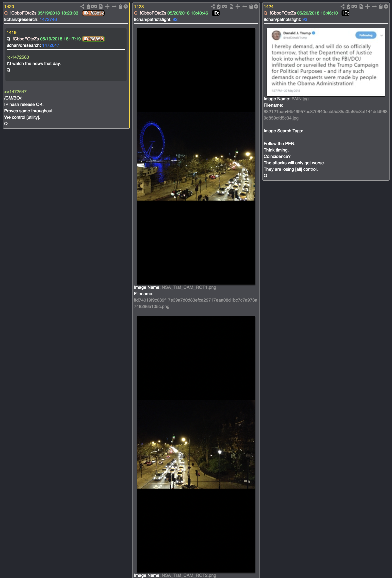
Task: Click the text 'I'd watch the news that day.'
Action: (x=33, y=63)
